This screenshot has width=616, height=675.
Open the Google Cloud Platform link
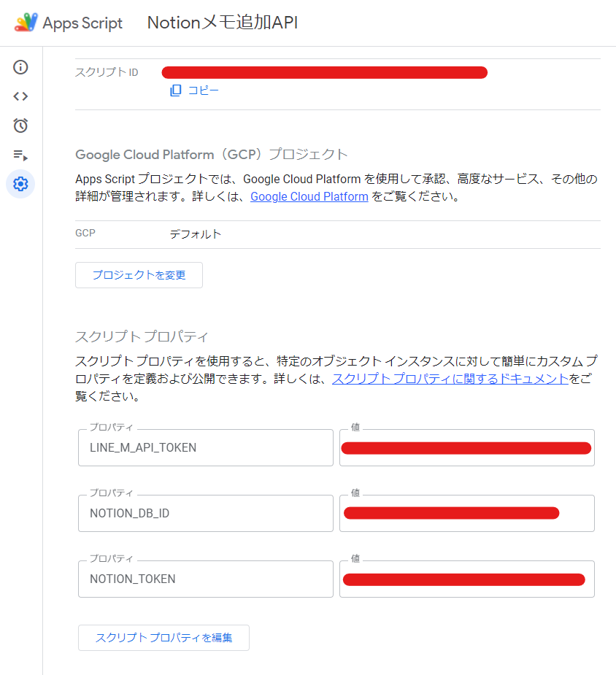309,196
